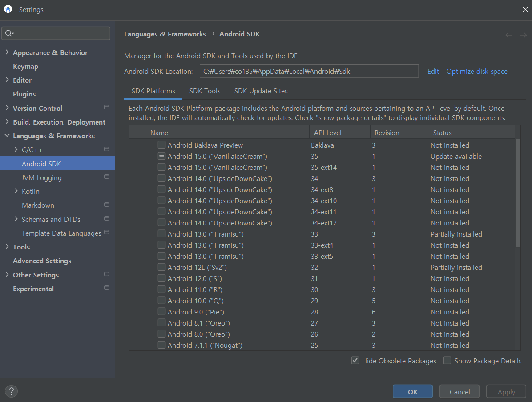Expand Build, Execution, Deployment section
The height and width of the screenshot is (402, 532).
click(7, 121)
